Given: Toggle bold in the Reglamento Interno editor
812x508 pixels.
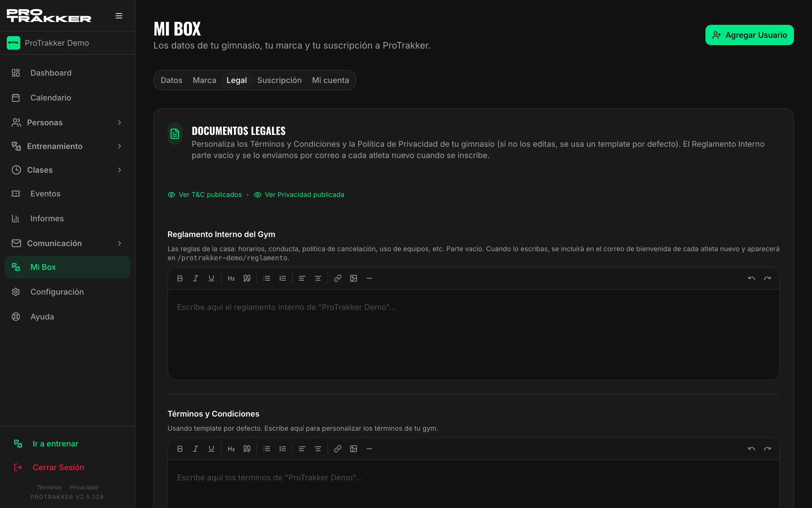Looking at the screenshot, I should 180,278.
